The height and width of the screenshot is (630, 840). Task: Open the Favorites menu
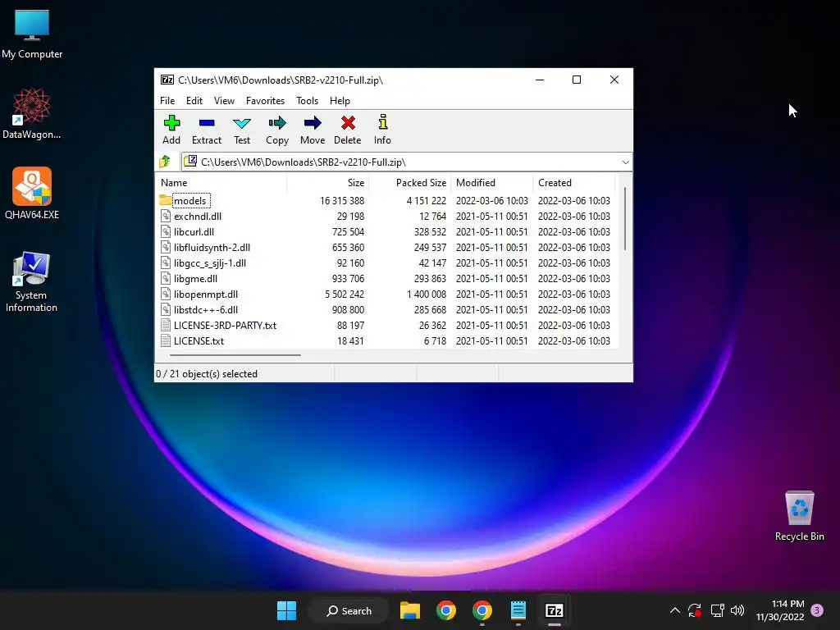(x=265, y=101)
